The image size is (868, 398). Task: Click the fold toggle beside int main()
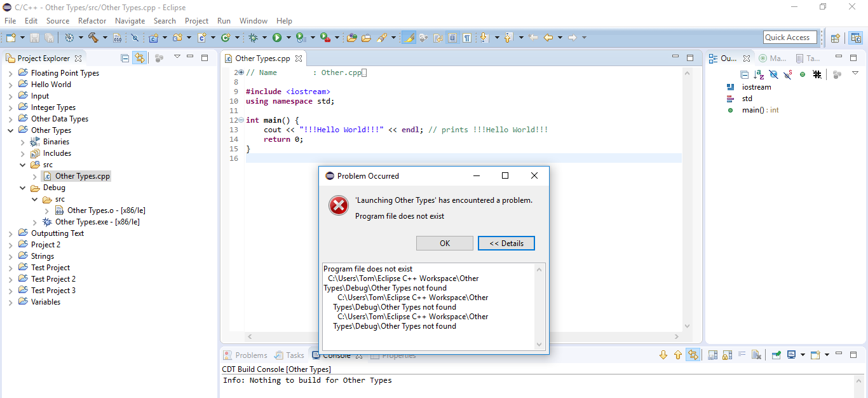pos(241,120)
